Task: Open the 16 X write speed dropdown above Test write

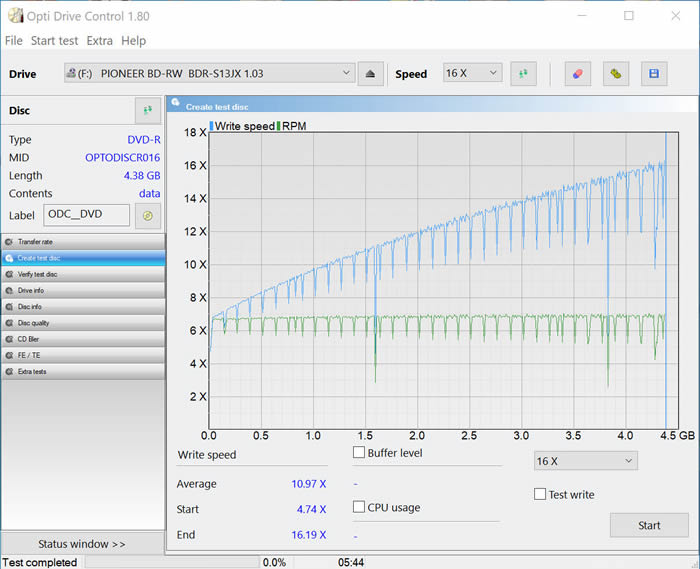Action: (585, 461)
